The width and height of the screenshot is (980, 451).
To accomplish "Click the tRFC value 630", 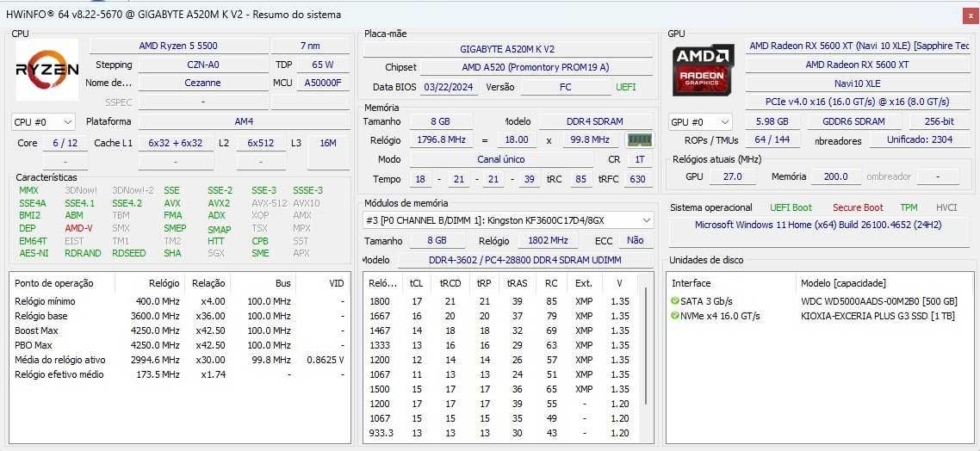I will [637, 179].
